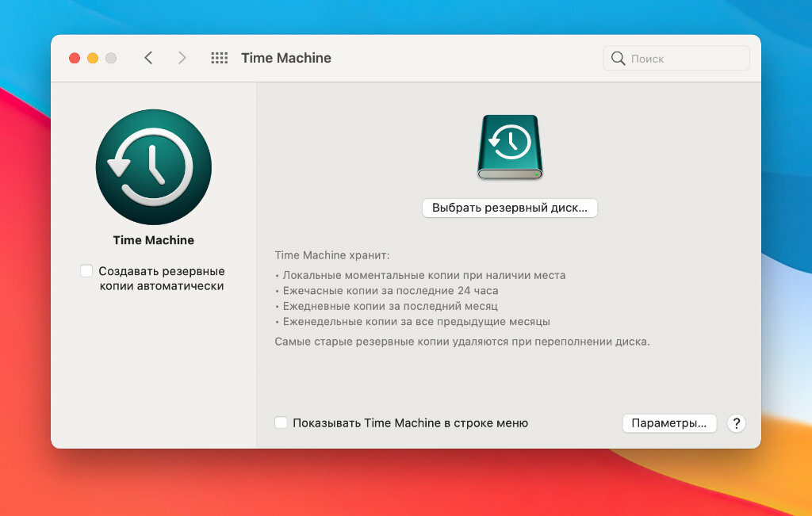Click the Time Machine window title

click(x=285, y=58)
